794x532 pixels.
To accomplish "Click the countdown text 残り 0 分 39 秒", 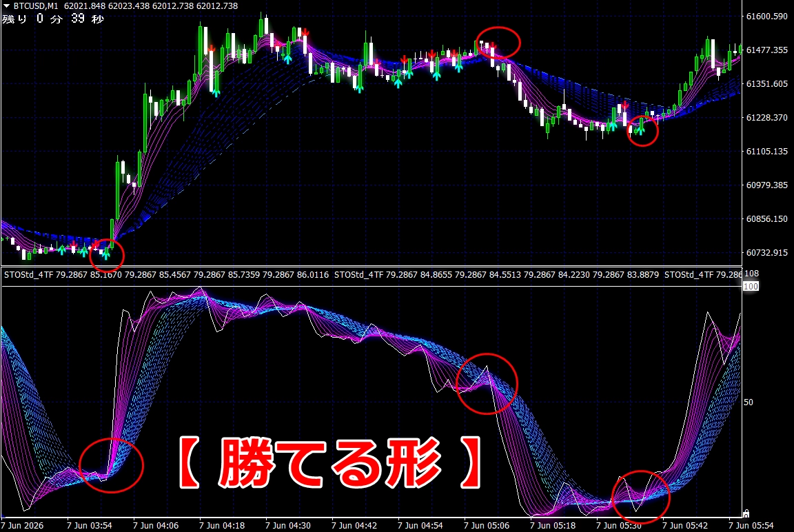I will (53, 19).
